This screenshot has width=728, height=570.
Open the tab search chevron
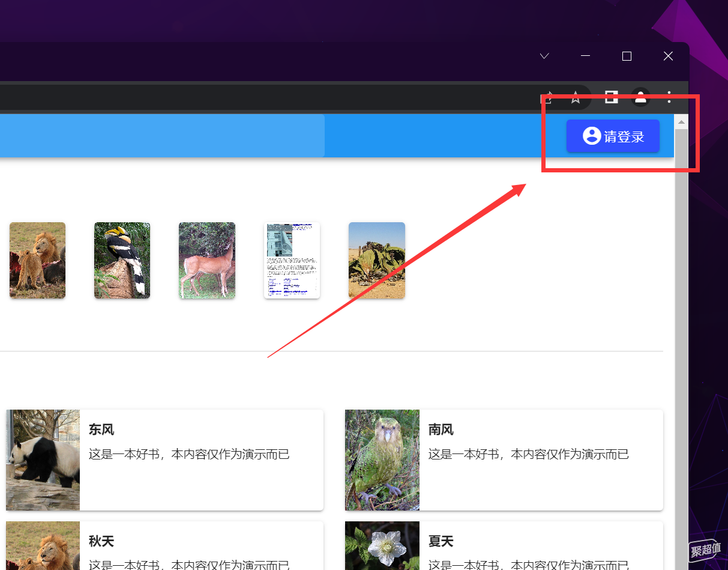point(544,56)
